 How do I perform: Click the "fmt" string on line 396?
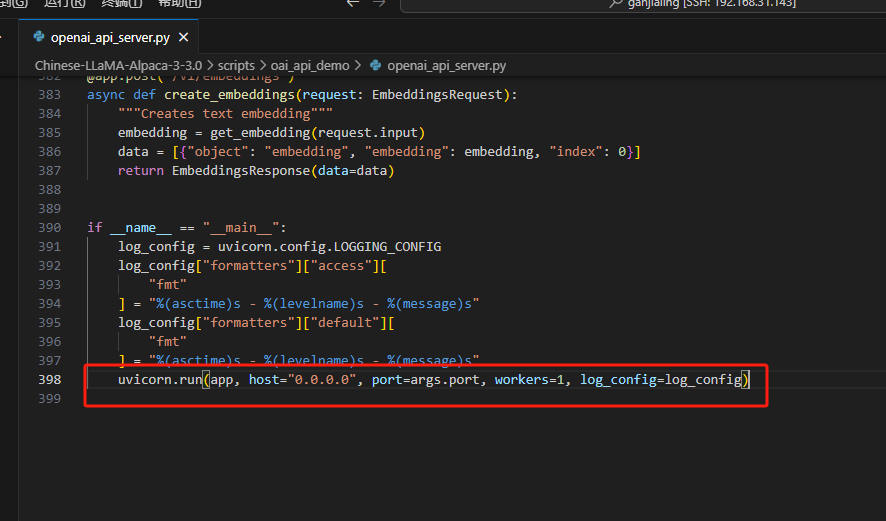[x=168, y=341]
